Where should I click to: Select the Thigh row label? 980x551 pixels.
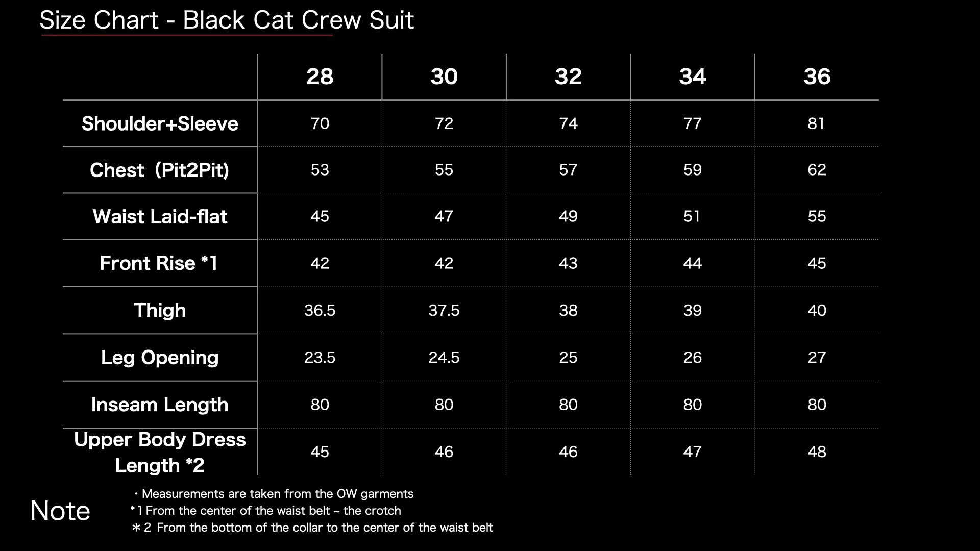[x=160, y=310]
